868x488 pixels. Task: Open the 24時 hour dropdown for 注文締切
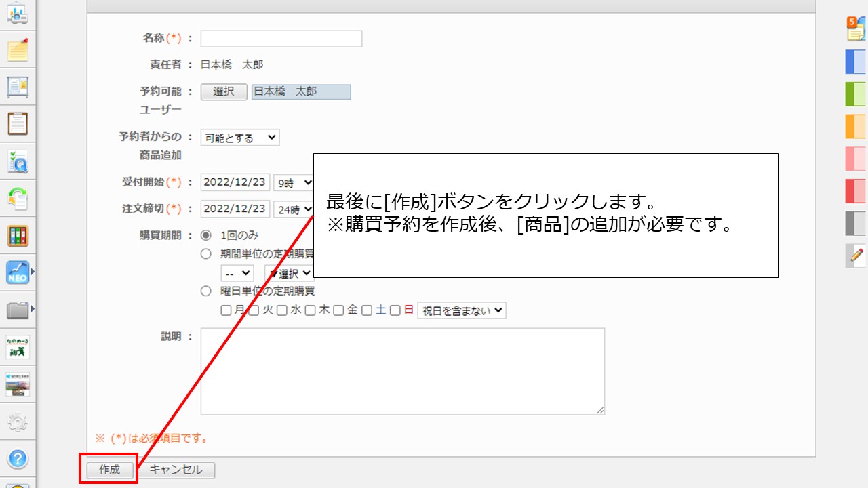tap(293, 209)
